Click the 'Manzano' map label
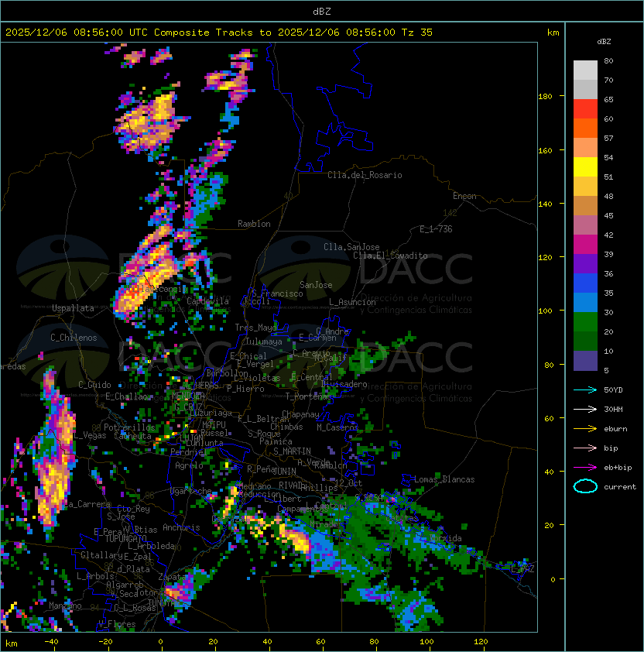This screenshot has width=644, height=652. click(x=65, y=606)
